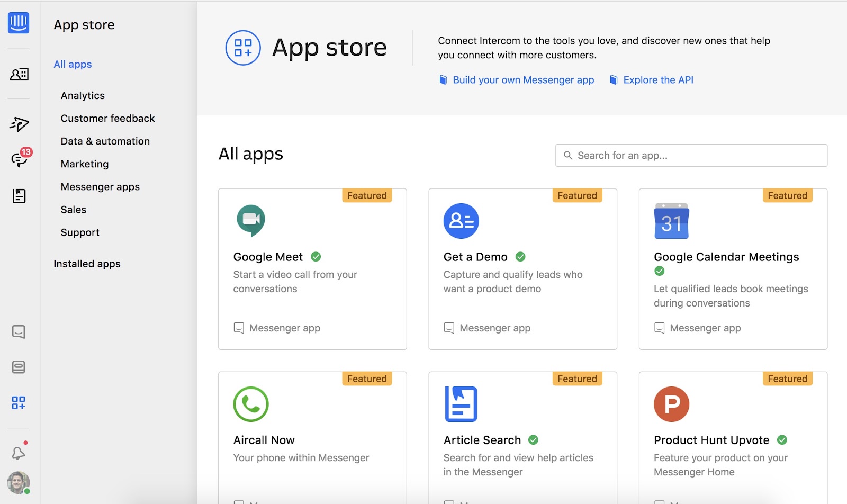Click the 'Start a video call from your conversations' description
The width and height of the screenshot is (847, 504).
coord(295,282)
